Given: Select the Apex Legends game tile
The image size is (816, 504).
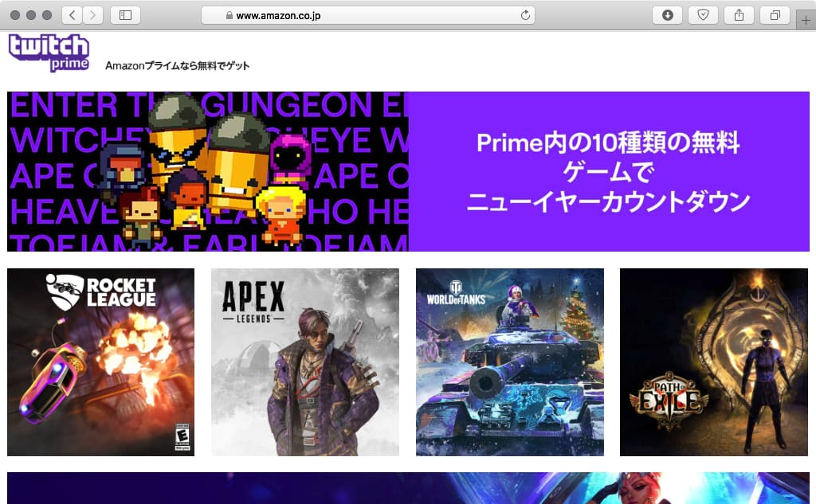Looking at the screenshot, I should [304, 362].
